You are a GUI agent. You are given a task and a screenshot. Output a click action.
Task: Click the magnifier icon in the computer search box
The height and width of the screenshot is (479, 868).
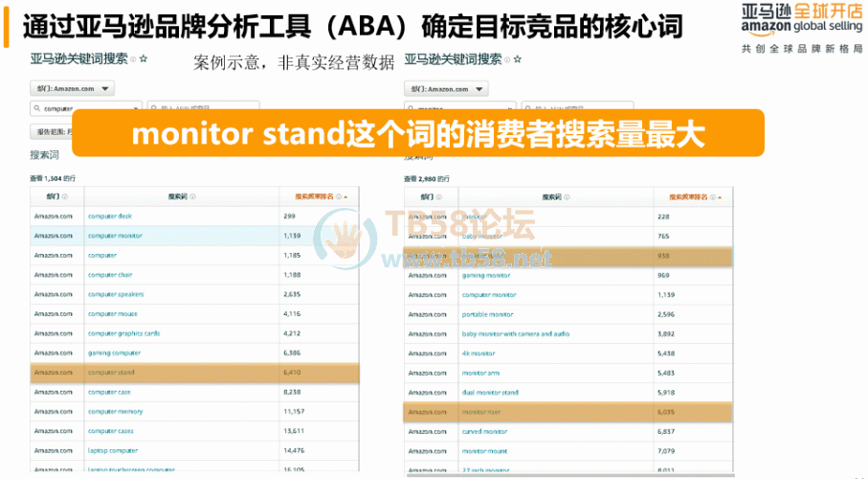(37, 108)
